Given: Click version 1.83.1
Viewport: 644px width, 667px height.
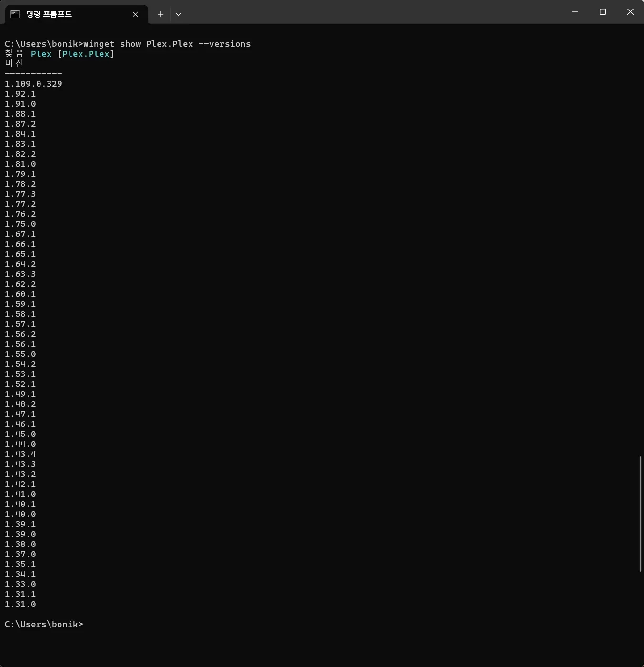Looking at the screenshot, I should (20, 144).
